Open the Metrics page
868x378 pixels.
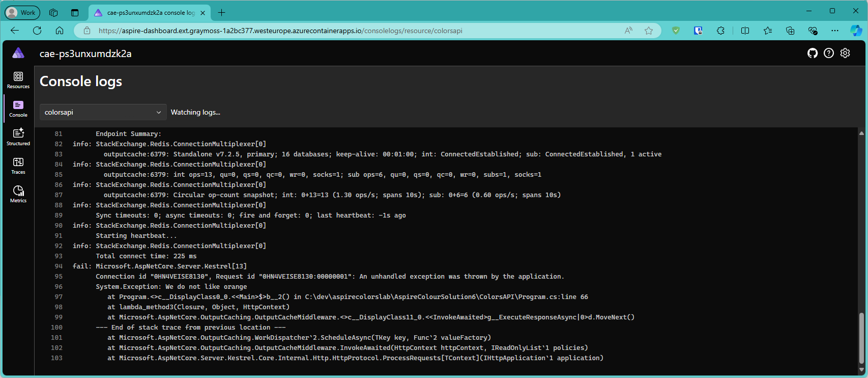click(18, 194)
